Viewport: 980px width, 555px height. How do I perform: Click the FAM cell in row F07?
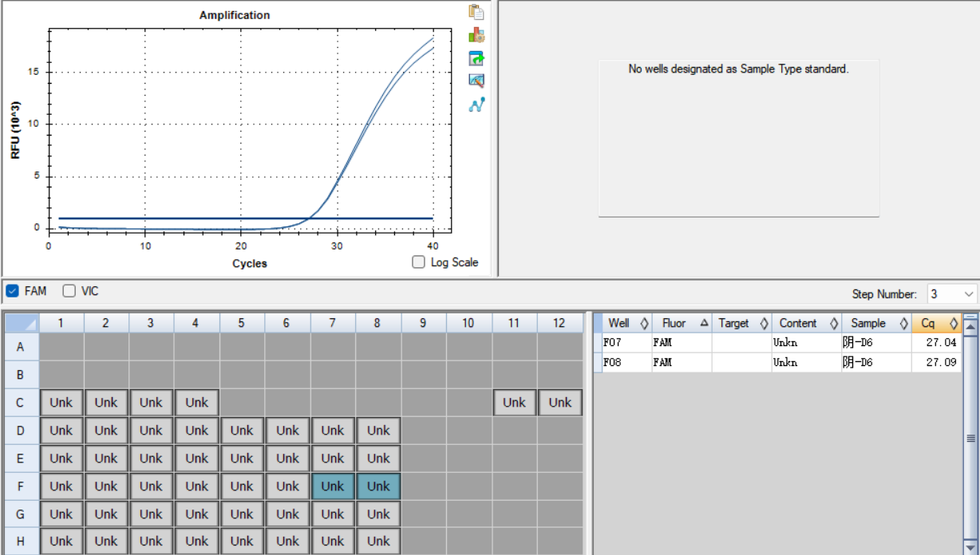pyautogui.click(x=681, y=343)
